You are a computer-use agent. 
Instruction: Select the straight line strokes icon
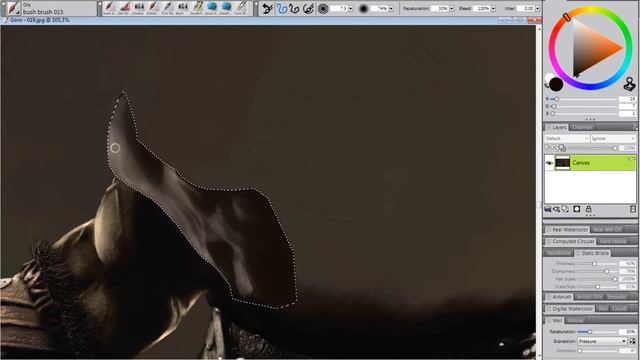pos(294,8)
